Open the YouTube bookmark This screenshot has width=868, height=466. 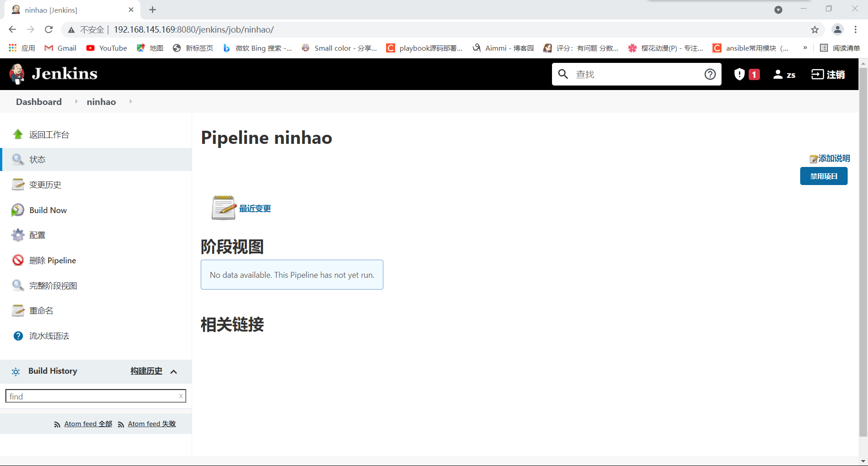click(x=107, y=48)
